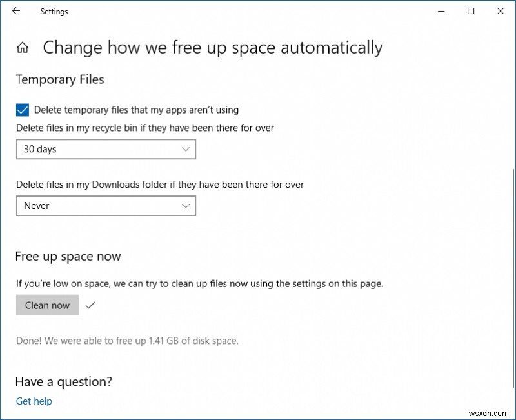Screen dimensions: 516x420
Task: Click the Downloads folder dropdown's chevron arrow
Action: pos(186,206)
